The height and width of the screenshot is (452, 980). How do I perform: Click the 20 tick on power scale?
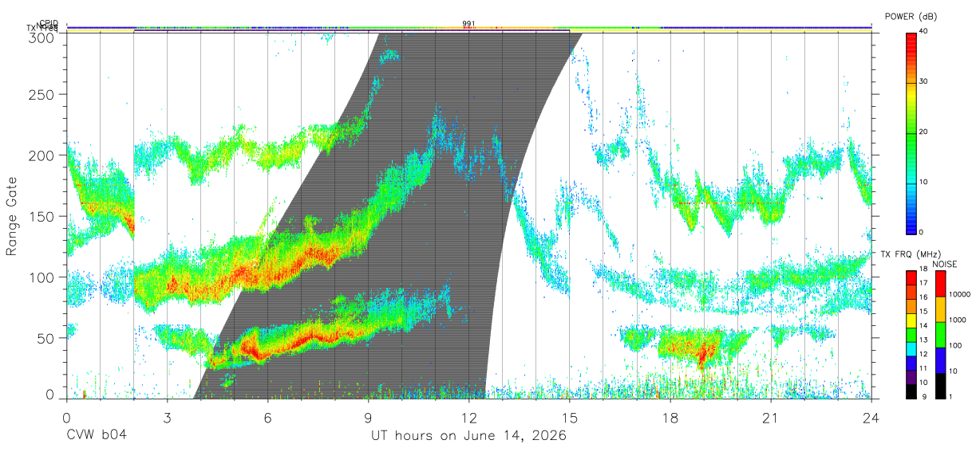click(923, 132)
